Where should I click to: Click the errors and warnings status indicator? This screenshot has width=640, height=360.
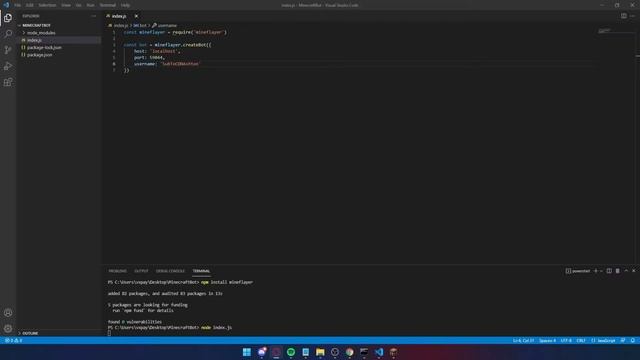[x=13, y=340]
